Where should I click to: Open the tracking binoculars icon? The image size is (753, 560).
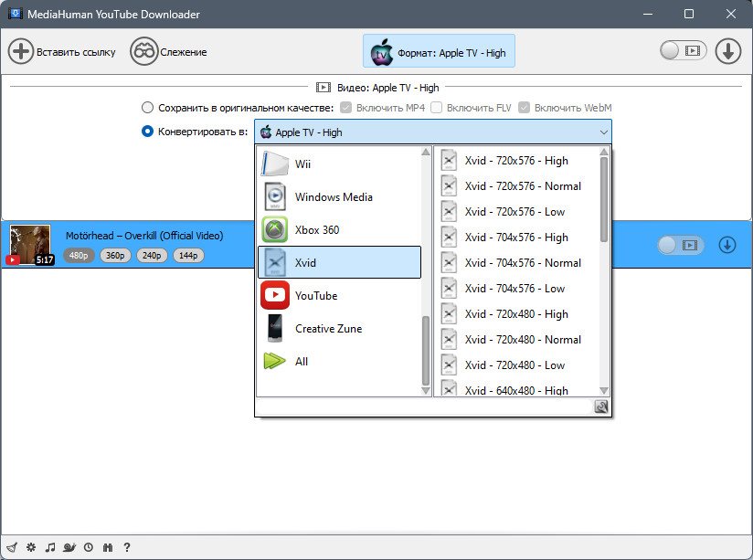(144, 51)
